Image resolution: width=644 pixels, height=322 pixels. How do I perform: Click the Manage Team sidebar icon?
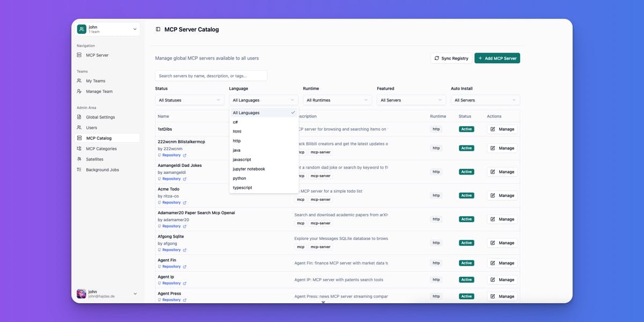click(79, 91)
